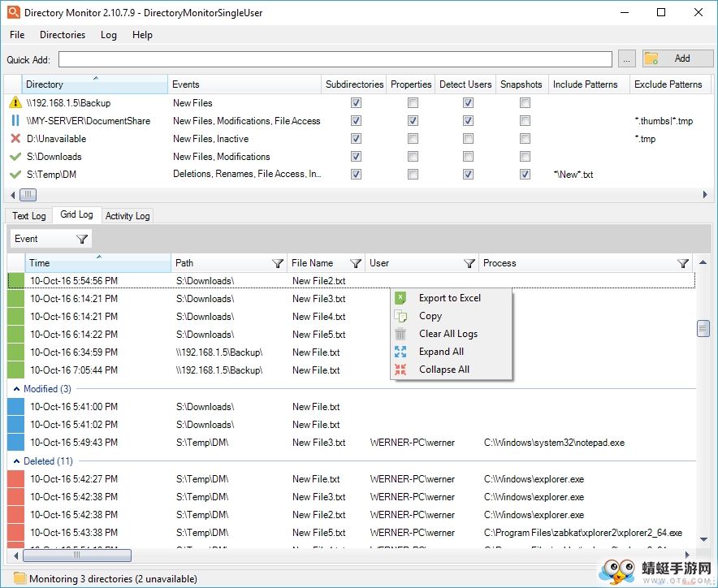
Task: Open the Help menu
Action: [142, 35]
